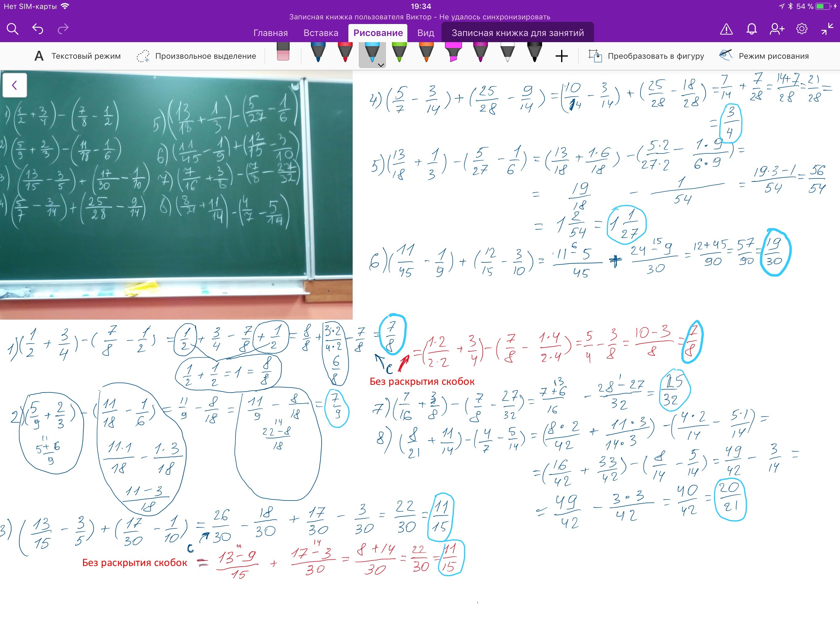Pick the pink highlighter pen
This screenshot has width=840, height=630.
454,52
